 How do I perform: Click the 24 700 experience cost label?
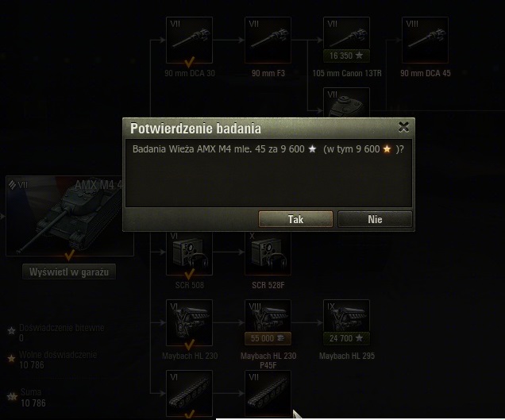tap(346, 338)
